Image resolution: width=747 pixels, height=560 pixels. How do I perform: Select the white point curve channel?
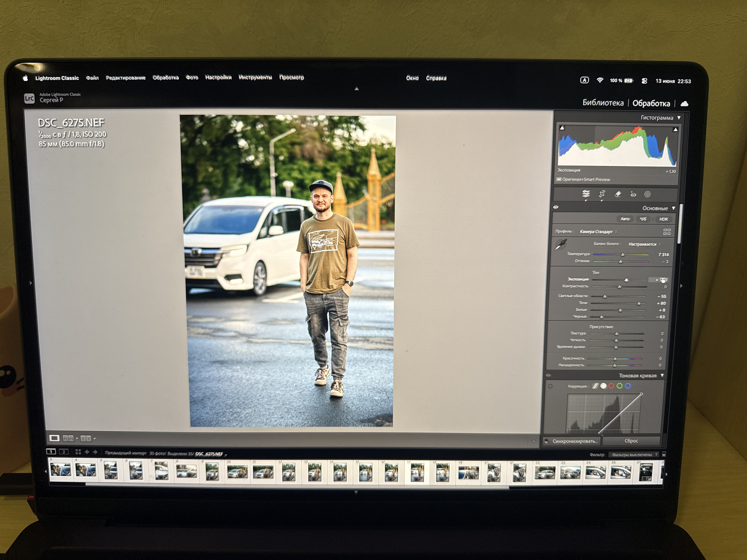coord(603,386)
